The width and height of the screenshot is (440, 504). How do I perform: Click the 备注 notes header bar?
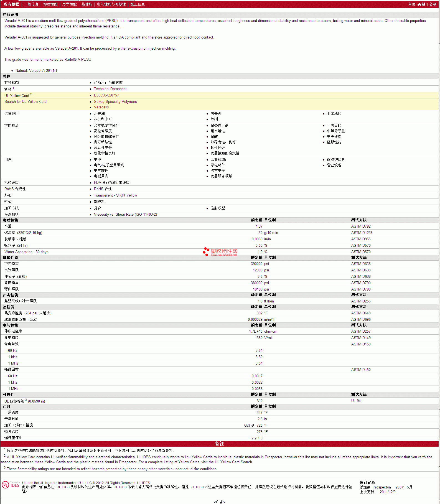pyautogui.click(x=220, y=444)
